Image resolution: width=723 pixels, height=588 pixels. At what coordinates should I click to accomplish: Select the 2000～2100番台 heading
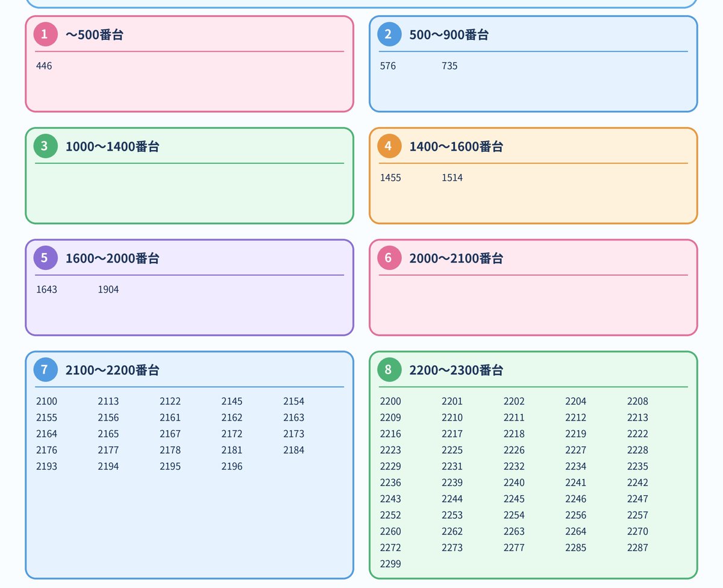[456, 258]
